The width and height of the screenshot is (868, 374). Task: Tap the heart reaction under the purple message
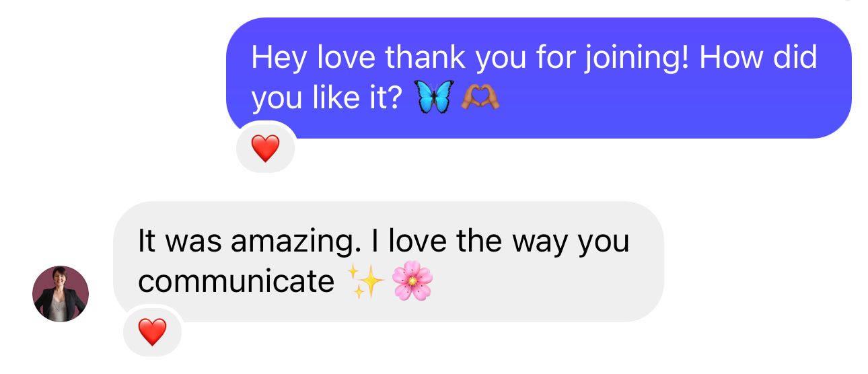click(265, 148)
